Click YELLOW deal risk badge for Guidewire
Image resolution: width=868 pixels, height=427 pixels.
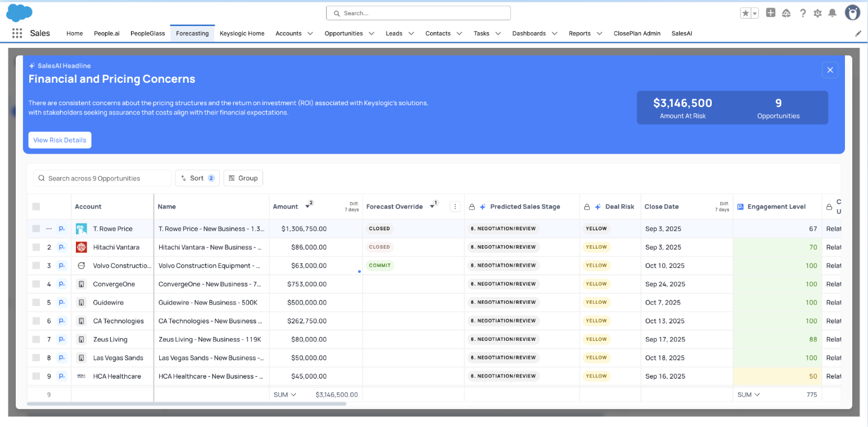(x=596, y=303)
